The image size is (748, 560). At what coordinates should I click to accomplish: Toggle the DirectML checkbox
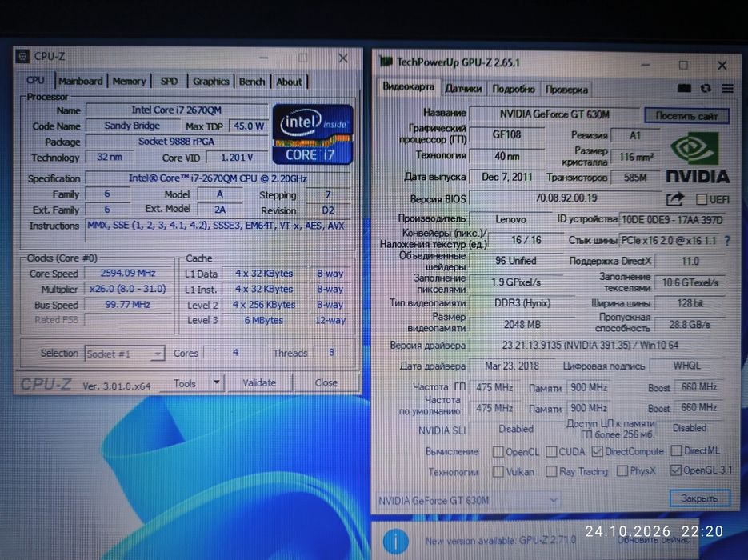676,450
